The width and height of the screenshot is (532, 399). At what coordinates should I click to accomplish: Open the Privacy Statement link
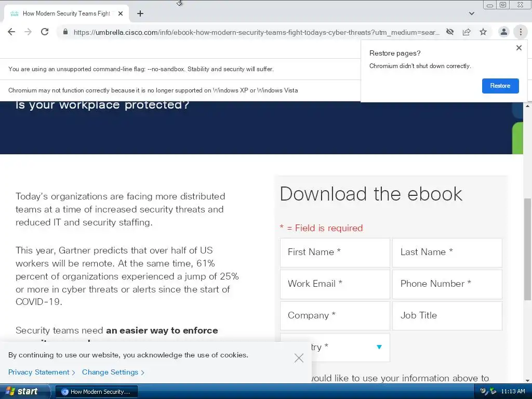pyautogui.click(x=42, y=372)
